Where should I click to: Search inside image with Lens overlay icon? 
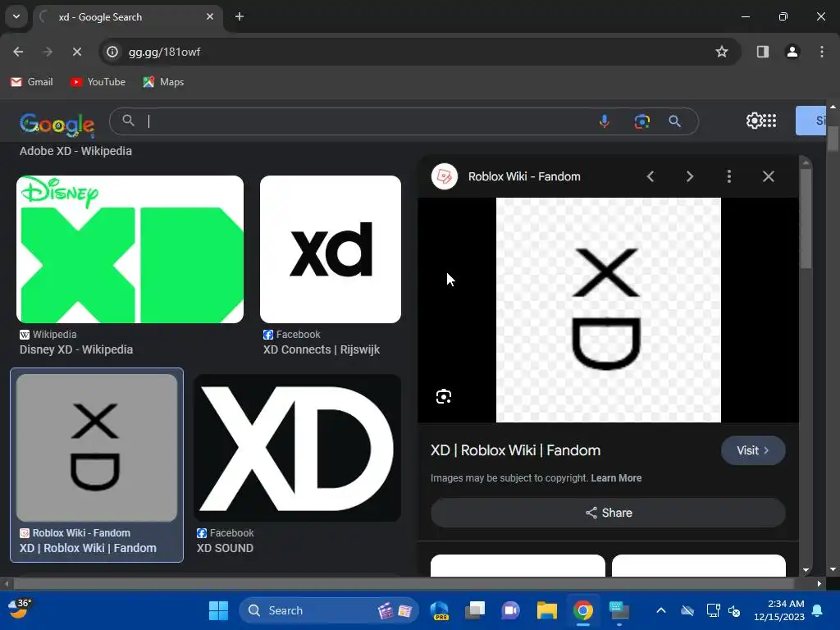(x=444, y=396)
